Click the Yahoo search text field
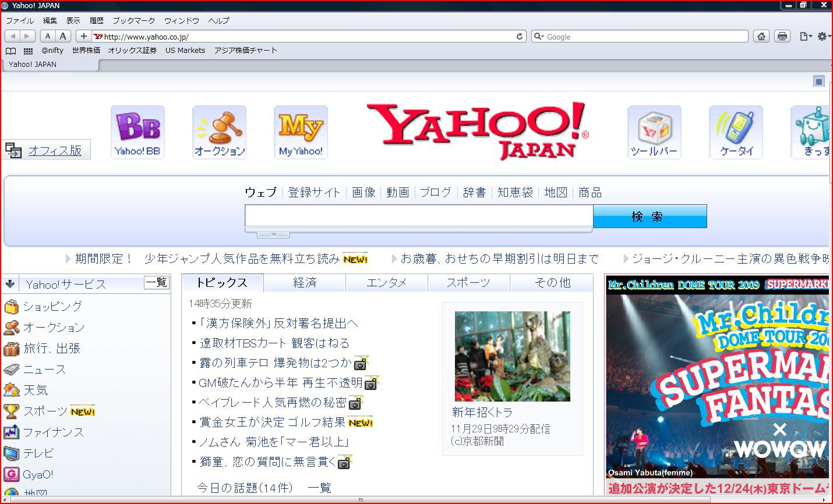 click(418, 216)
